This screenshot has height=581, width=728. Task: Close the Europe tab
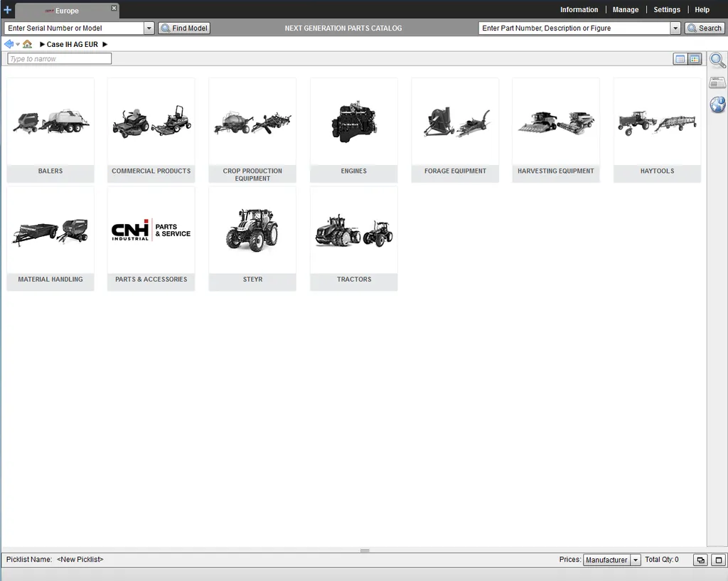(114, 9)
